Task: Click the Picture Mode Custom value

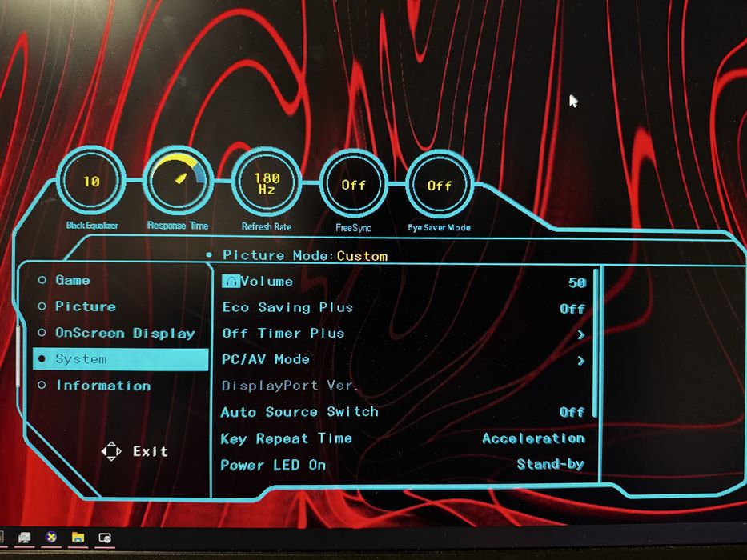Action: click(362, 256)
